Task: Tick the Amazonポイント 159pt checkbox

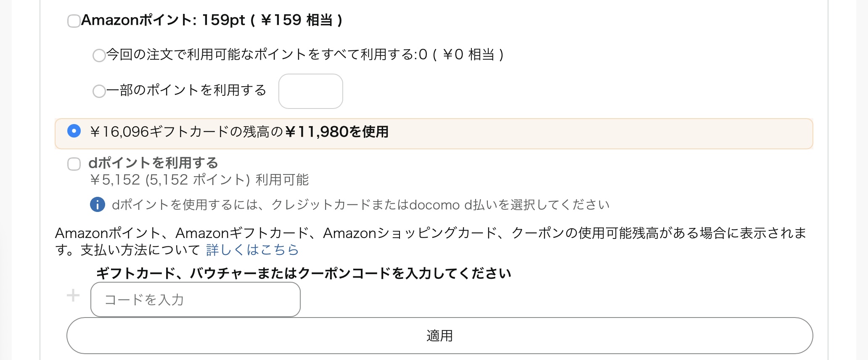Action: pyautogui.click(x=74, y=21)
